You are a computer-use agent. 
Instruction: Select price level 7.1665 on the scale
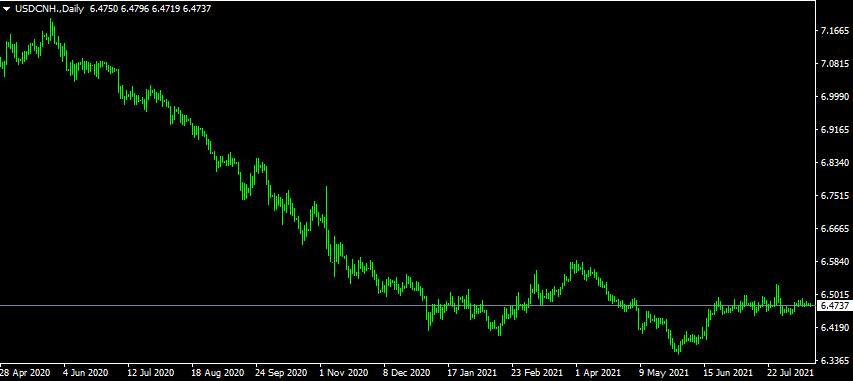[x=836, y=30]
